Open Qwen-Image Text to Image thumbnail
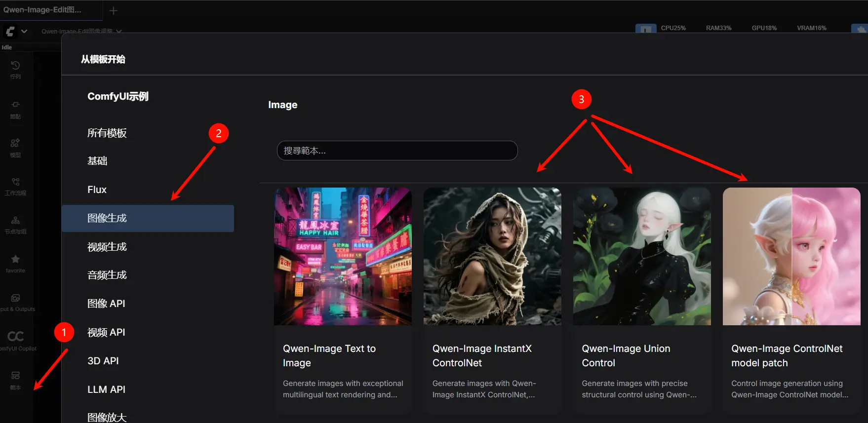The image size is (868, 423). 343,256
